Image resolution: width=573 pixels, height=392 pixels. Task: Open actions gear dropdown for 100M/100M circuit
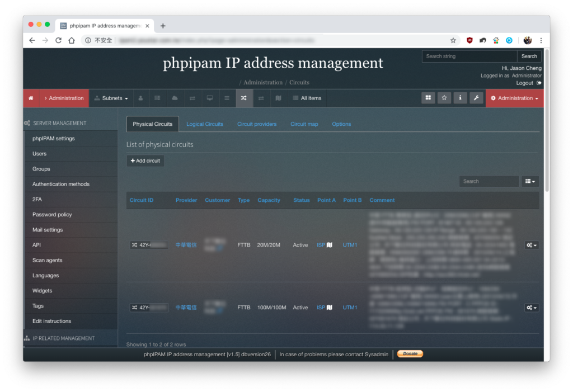532,308
